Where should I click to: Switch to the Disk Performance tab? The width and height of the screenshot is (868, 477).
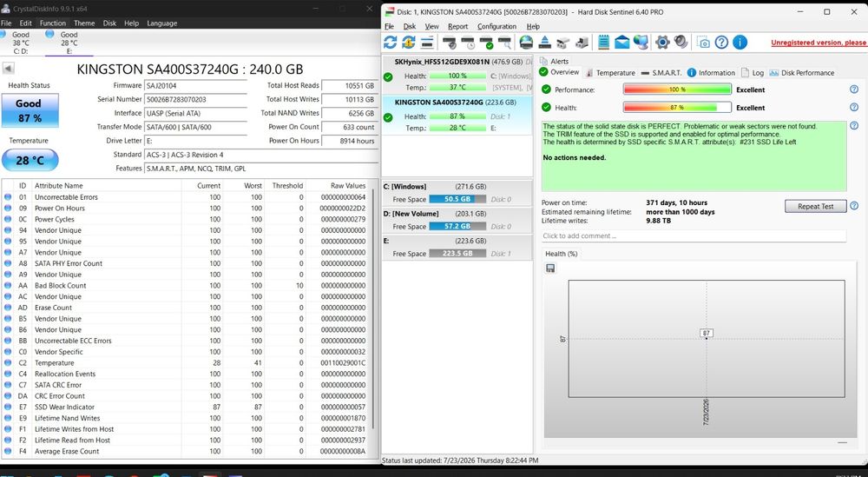pyautogui.click(x=801, y=73)
